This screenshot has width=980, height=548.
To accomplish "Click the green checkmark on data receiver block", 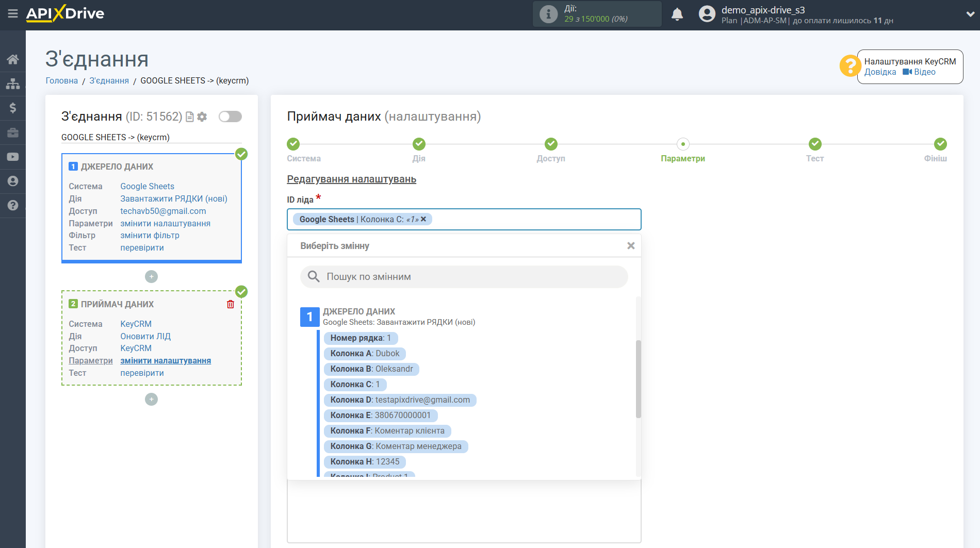I will (x=241, y=292).
